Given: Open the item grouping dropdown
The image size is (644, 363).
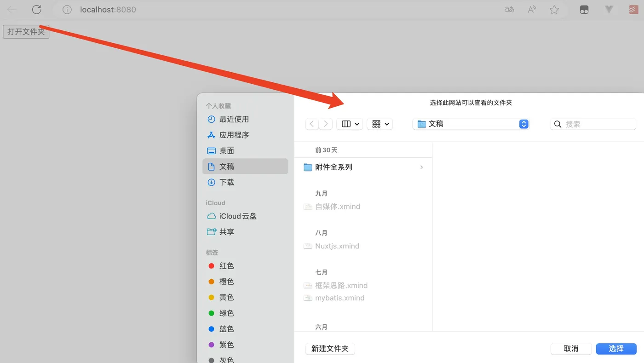Looking at the screenshot, I should pyautogui.click(x=379, y=124).
